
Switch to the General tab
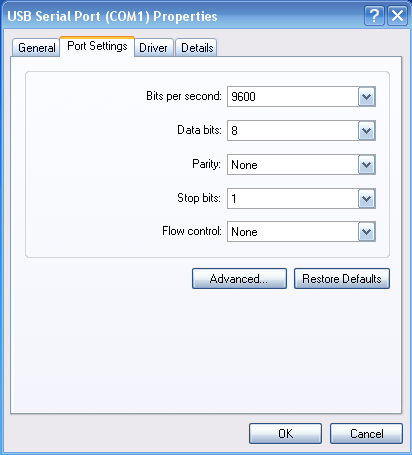coord(36,48)
